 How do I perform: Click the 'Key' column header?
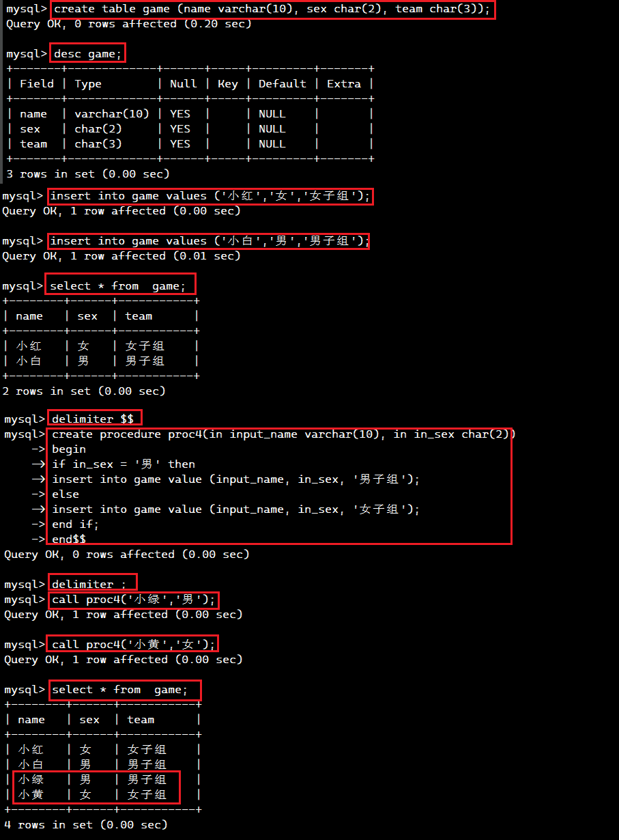(227, 84)
